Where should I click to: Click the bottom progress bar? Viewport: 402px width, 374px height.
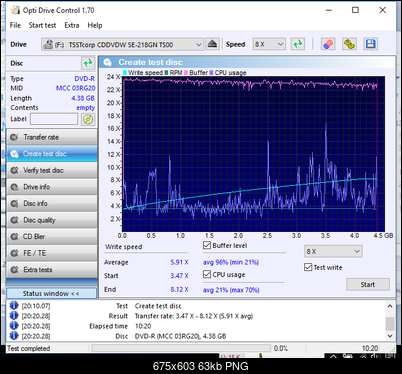click(181, 348)
